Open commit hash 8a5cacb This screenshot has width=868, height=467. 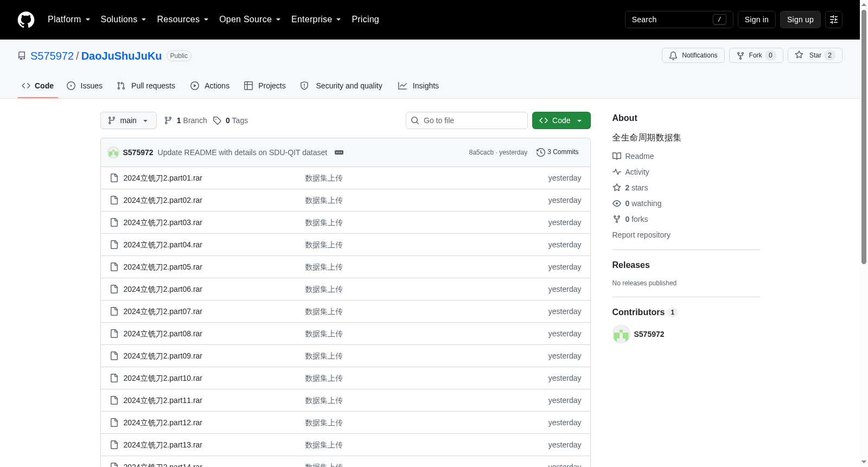pyautogui.click(x=481, y=152)
